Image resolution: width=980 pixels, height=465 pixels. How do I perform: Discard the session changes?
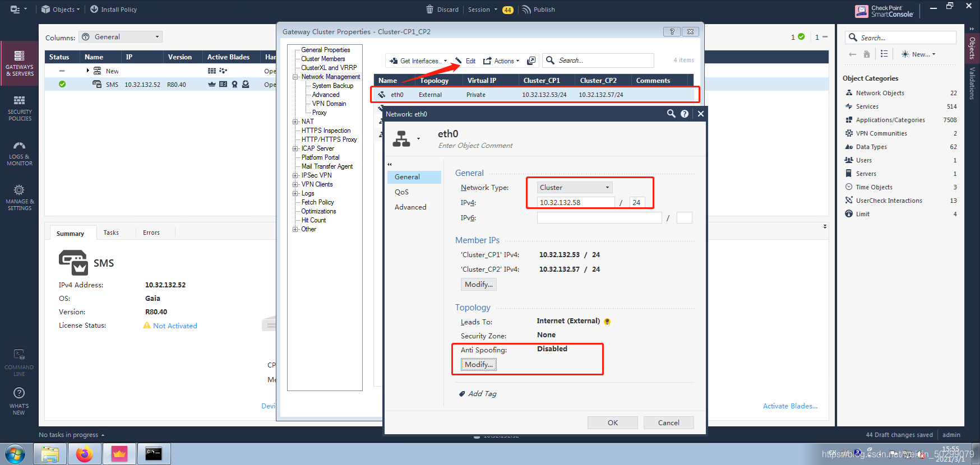pyautogui.click(x=442, y=10)
